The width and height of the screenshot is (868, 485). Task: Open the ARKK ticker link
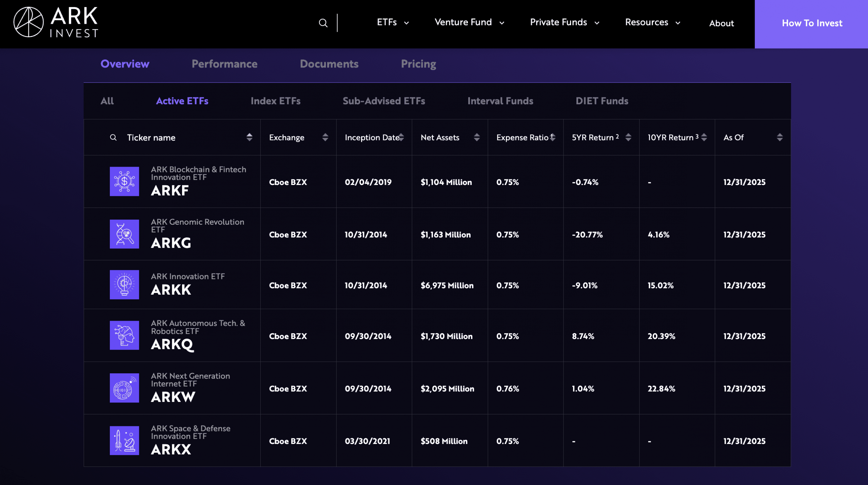171,290
